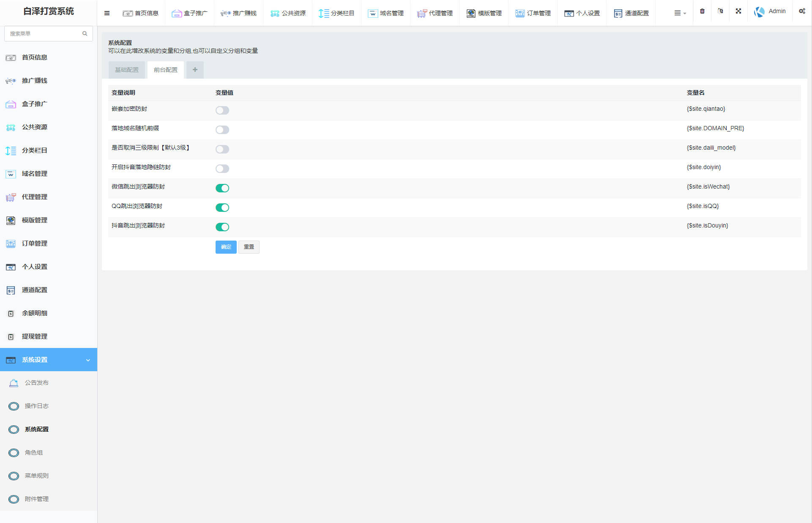Viewport: 812px width, 523px height.
Task: Click the 公告发布 bell icon in submenu
Action: coord(14,383)
